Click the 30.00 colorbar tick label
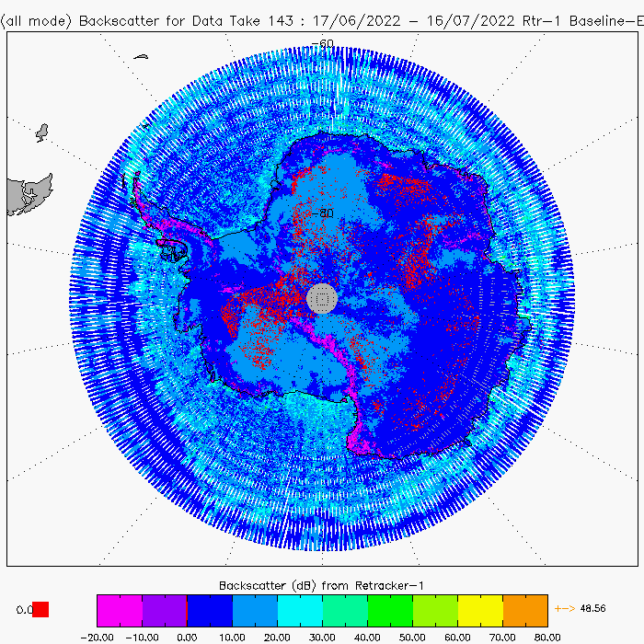Image resolution: width=644 pixels, height=644 pixels. tap(322, 638)
